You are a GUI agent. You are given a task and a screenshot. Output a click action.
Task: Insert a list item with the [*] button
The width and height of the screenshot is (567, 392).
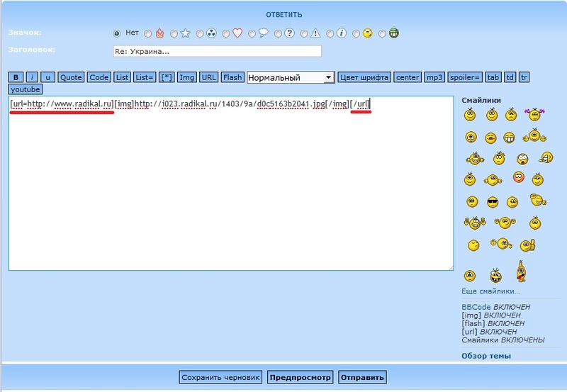pyautogui.click(x=167, y=77)
